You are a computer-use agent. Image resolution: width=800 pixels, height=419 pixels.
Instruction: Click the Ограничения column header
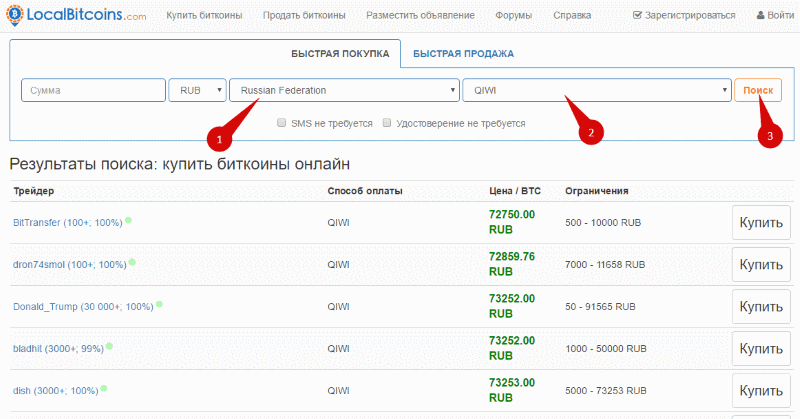596,191
